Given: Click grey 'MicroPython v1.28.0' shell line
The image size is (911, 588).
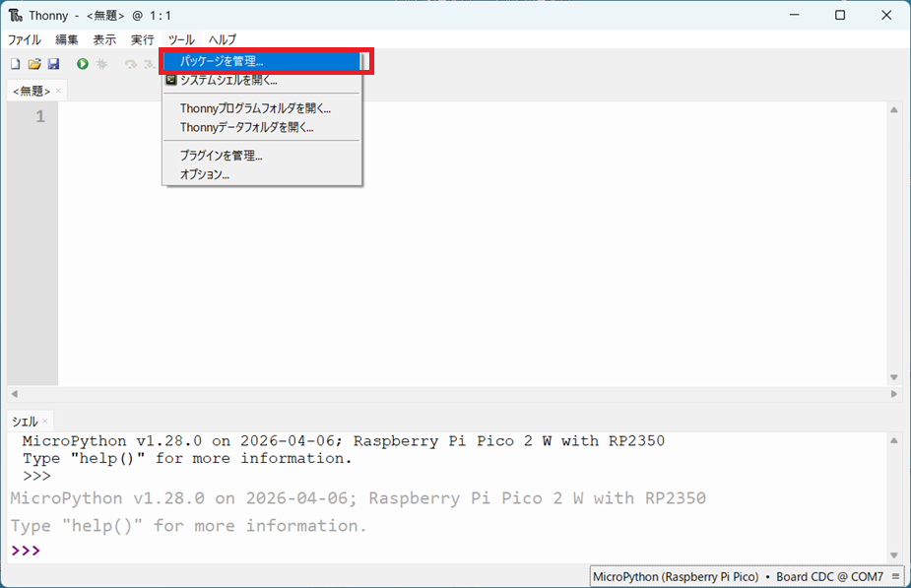Looking at the screenshot, I should tap(358, 498).
